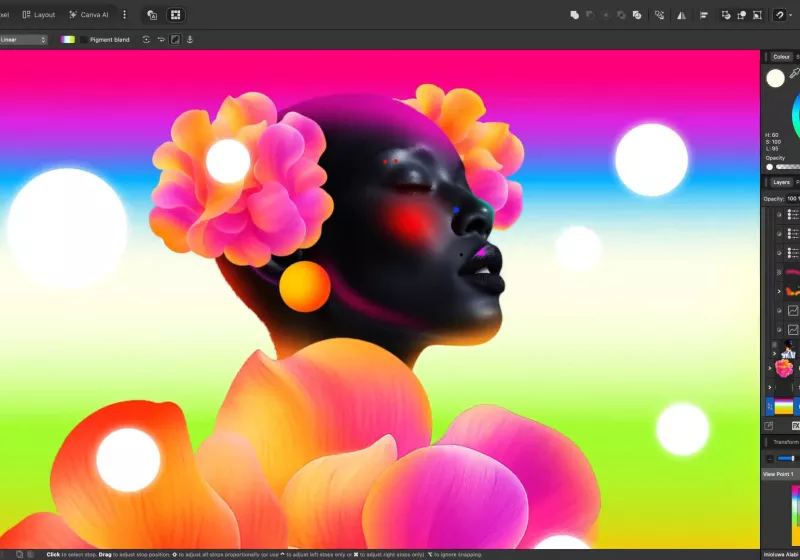Select the Colour panel tab
This screenshot has width=800, height=560.
(x=781, y=57)
